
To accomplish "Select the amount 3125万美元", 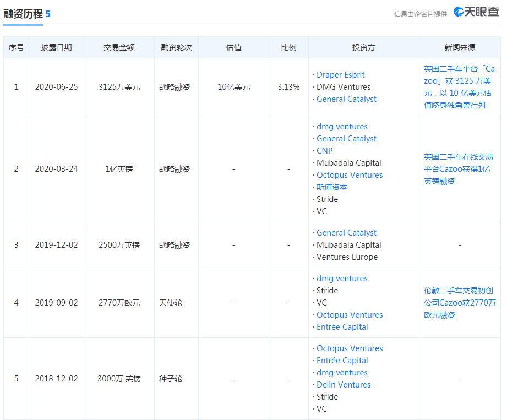I will (119, 87).
